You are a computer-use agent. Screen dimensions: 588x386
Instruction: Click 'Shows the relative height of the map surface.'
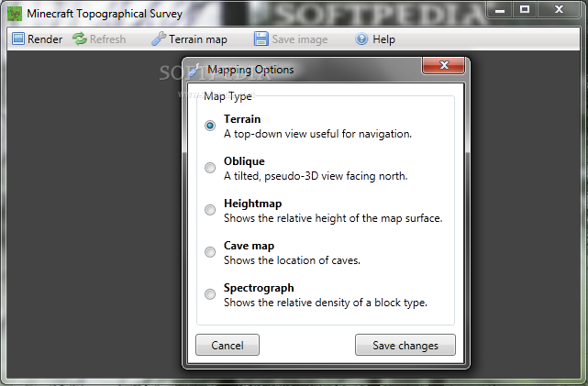tap(333, 218)
